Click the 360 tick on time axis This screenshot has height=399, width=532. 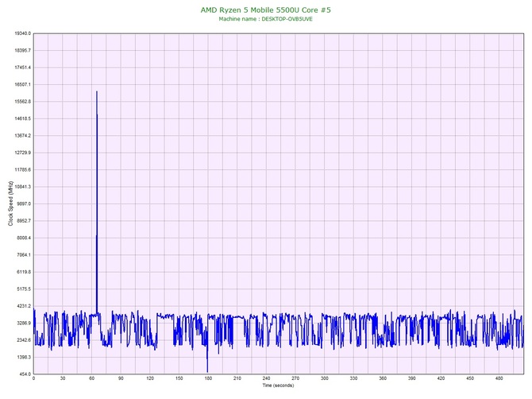(x=383, y=378)
